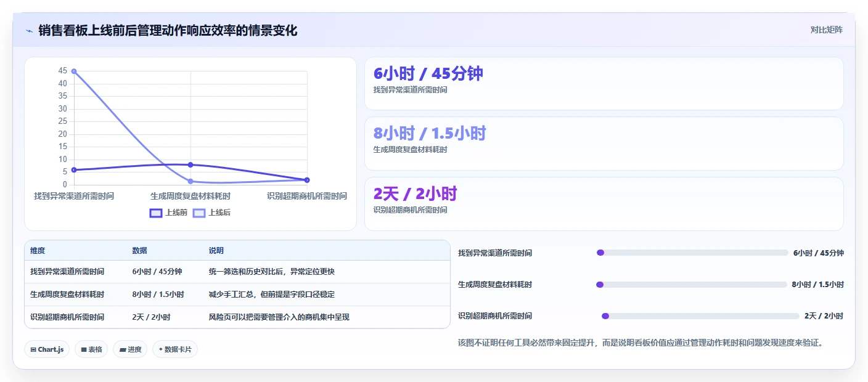This screenshot has height=382, width=868.
Task: Click the large 8小时 / 1.5小时 card headline
Action: 430,133
